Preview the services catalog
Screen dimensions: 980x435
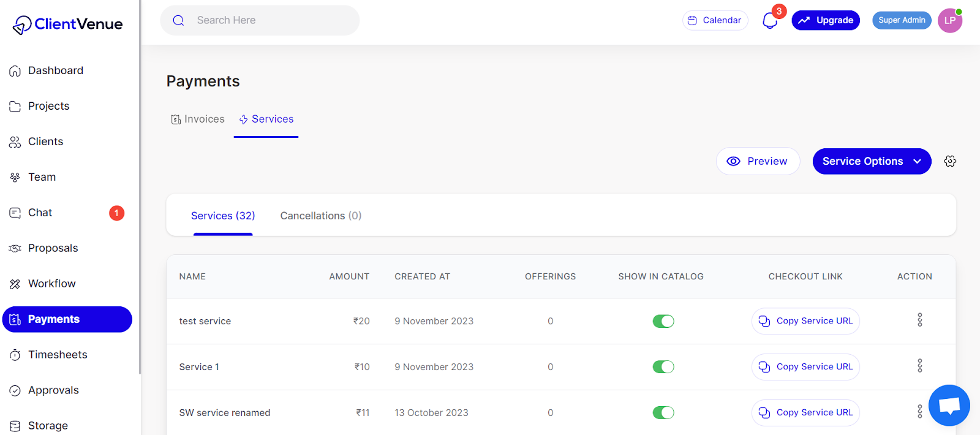point(758,161)
